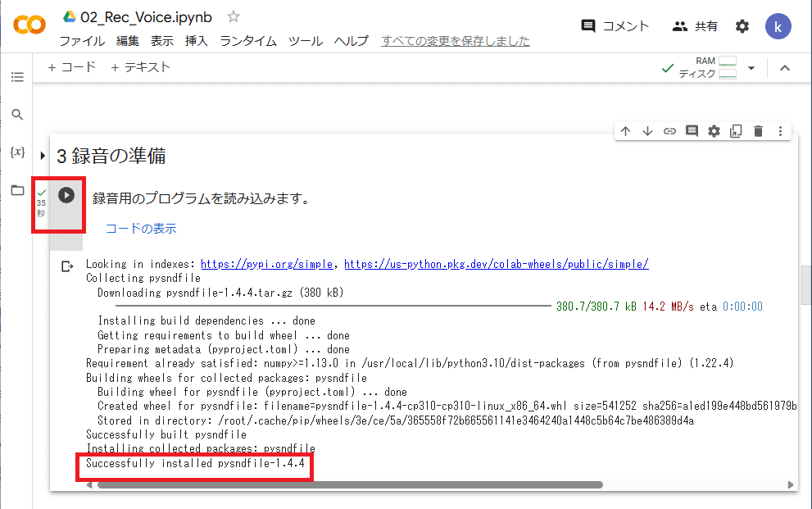
Task: Click the 'Collecting pysndfile' output line
Action: tap(143, 278)
